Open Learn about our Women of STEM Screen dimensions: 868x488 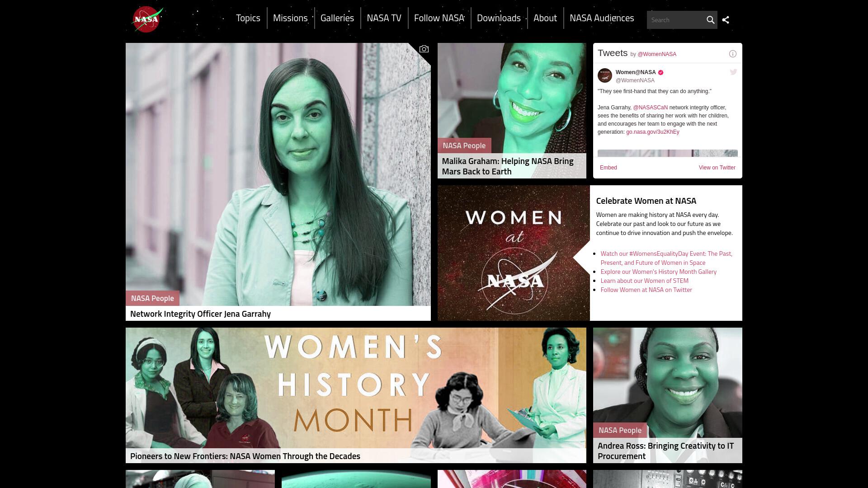tap(644, 281)
